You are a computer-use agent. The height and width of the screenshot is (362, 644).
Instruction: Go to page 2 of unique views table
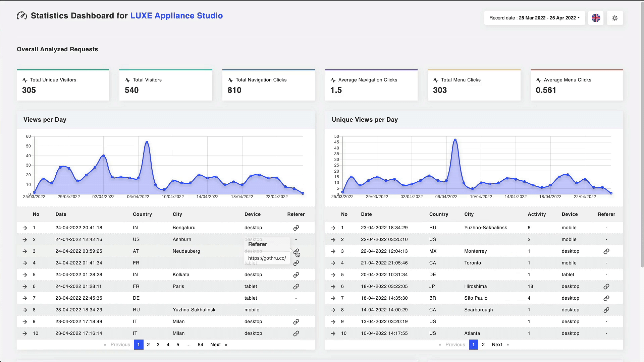pos(483,345)
